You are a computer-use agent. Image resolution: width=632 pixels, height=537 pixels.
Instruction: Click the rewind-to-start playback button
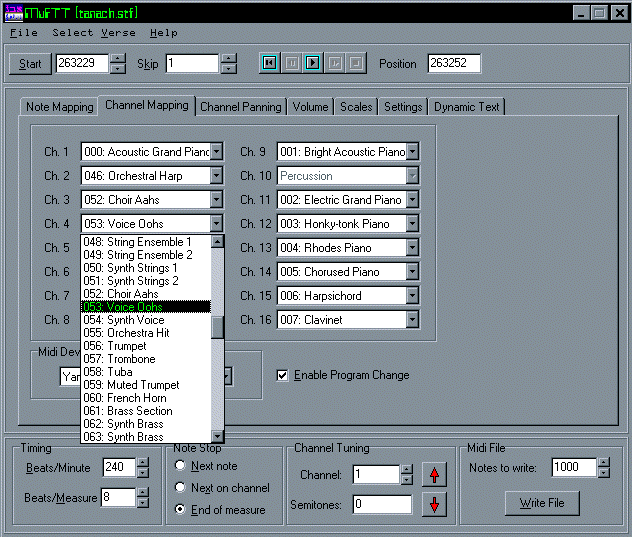click(x=270, y=63)
